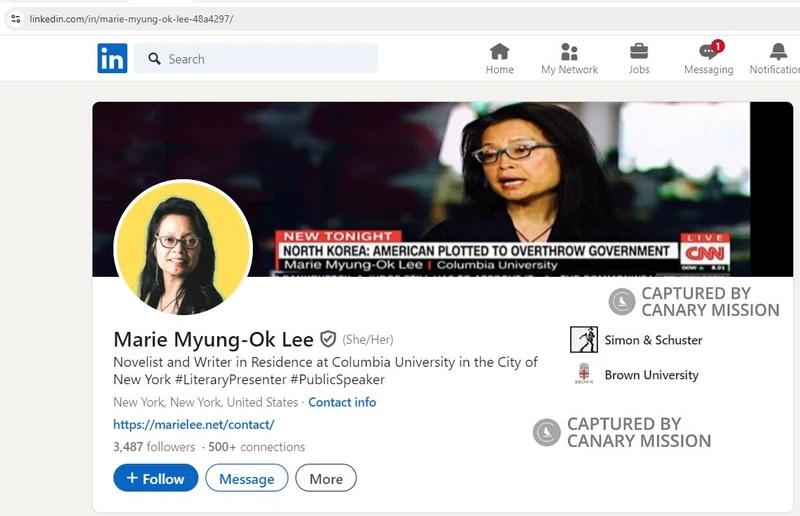This screenshot has width=800, height=516.
Task: Open the CNN banner cover image
Action: point(443,189)
